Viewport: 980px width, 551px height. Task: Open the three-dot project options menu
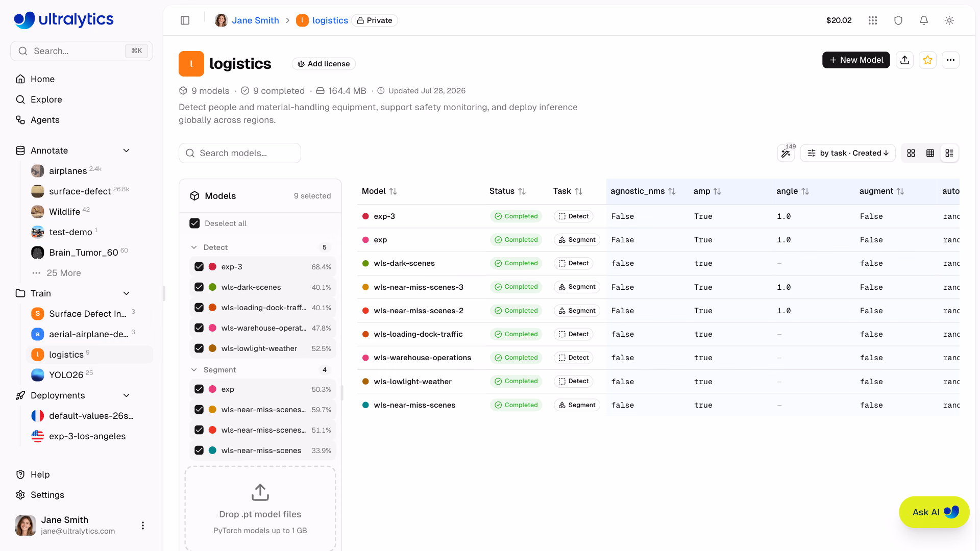point(950,60)
